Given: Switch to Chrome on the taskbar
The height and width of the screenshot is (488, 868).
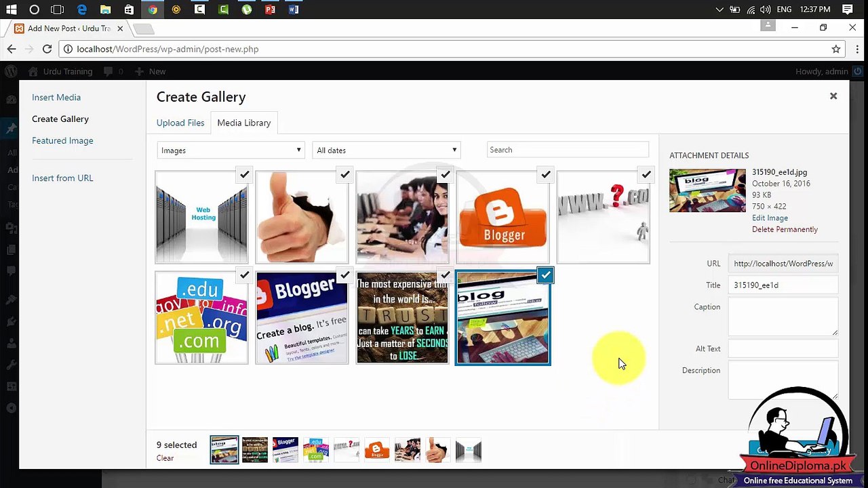Looking at the screenshot, I should [153, 9].
